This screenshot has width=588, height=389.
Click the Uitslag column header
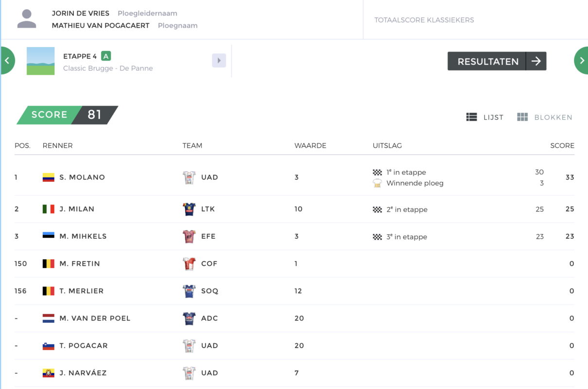tap(387, 145)
